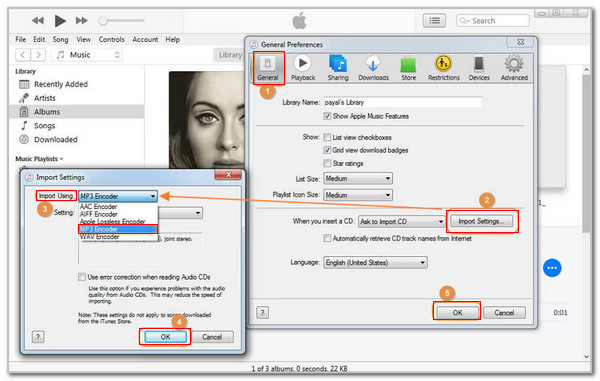The width and height of the screenshot is (600, 381).
Task: Open the List Size dropdown
Action: click(358, 178)
